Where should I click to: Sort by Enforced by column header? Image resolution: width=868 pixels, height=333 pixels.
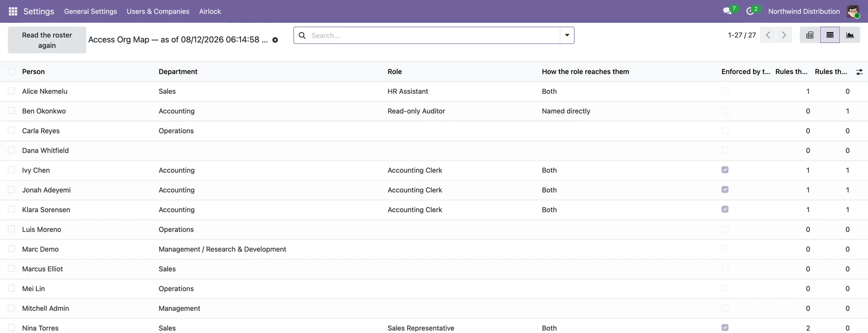[x=745, y=72]
